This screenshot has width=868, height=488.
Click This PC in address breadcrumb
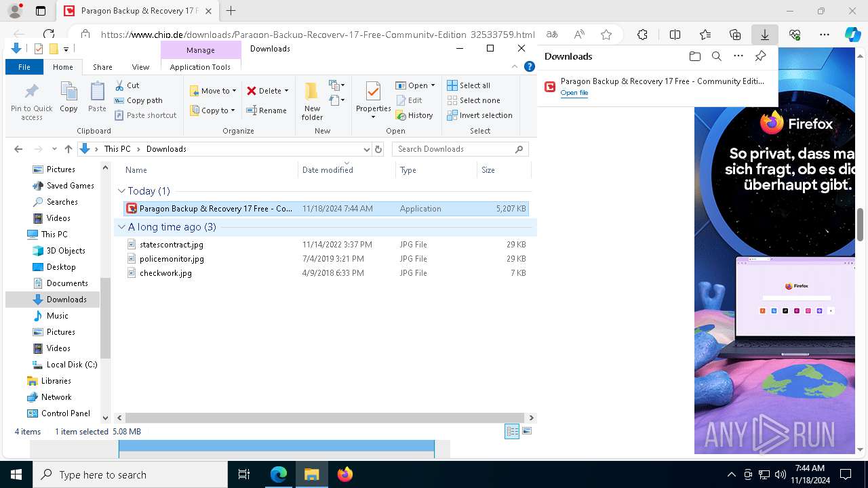pos(117,149)
